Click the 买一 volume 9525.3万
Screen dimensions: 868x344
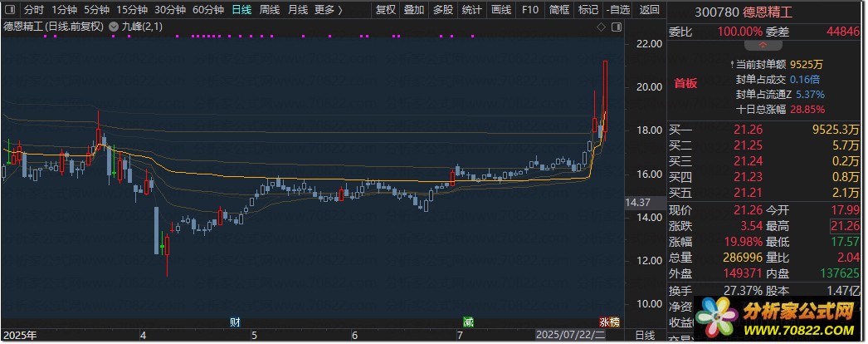pyautogui.click(x=836, y=130)
